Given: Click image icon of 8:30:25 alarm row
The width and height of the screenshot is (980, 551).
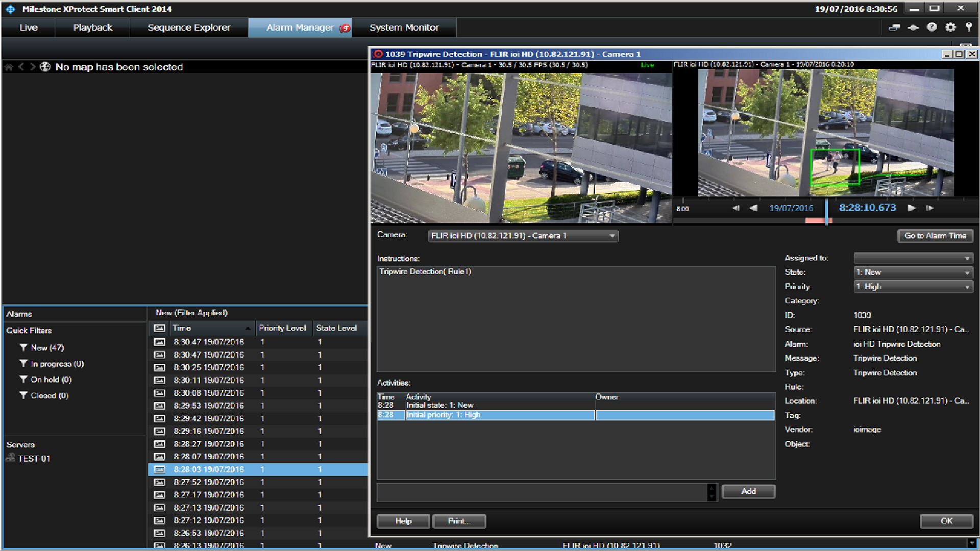Looking at the screenshot, I should pyautogui.click(x=160, y=367).
